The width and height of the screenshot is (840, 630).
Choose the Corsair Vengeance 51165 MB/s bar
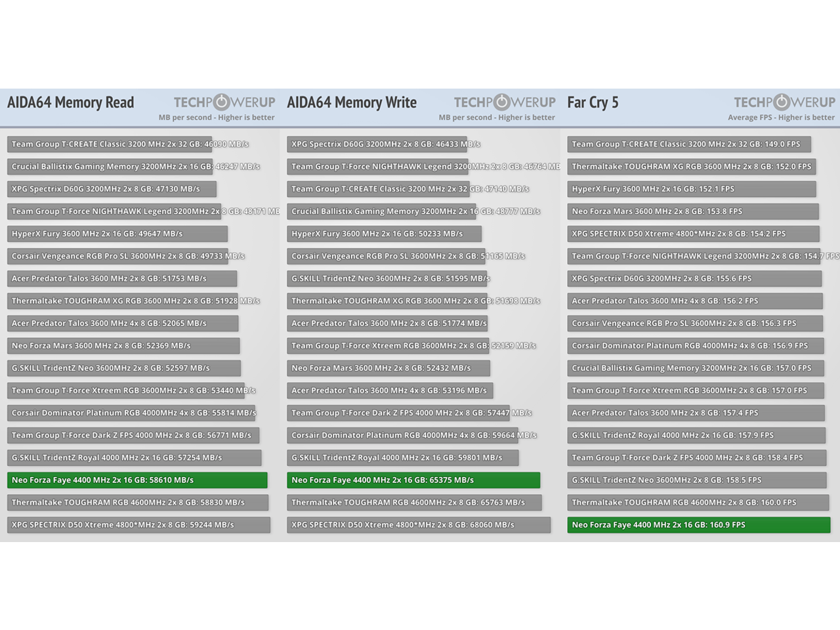click(386, 256)
